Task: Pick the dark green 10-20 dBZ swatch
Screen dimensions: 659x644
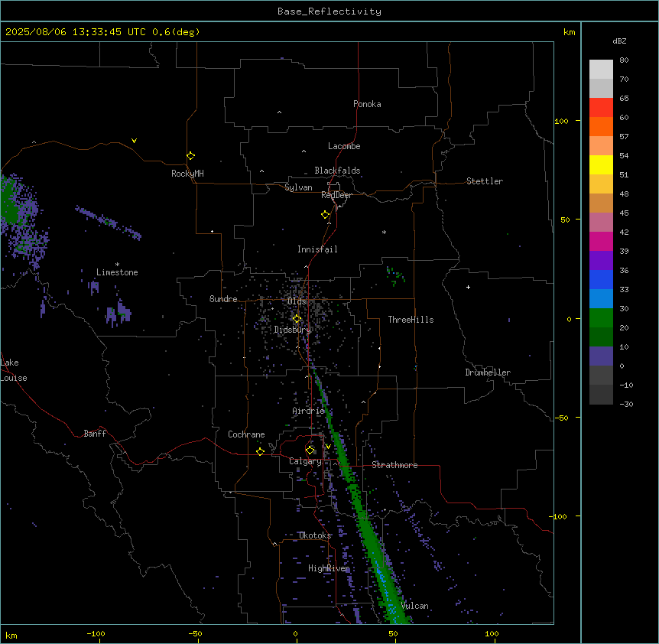Action: point(601,337)
